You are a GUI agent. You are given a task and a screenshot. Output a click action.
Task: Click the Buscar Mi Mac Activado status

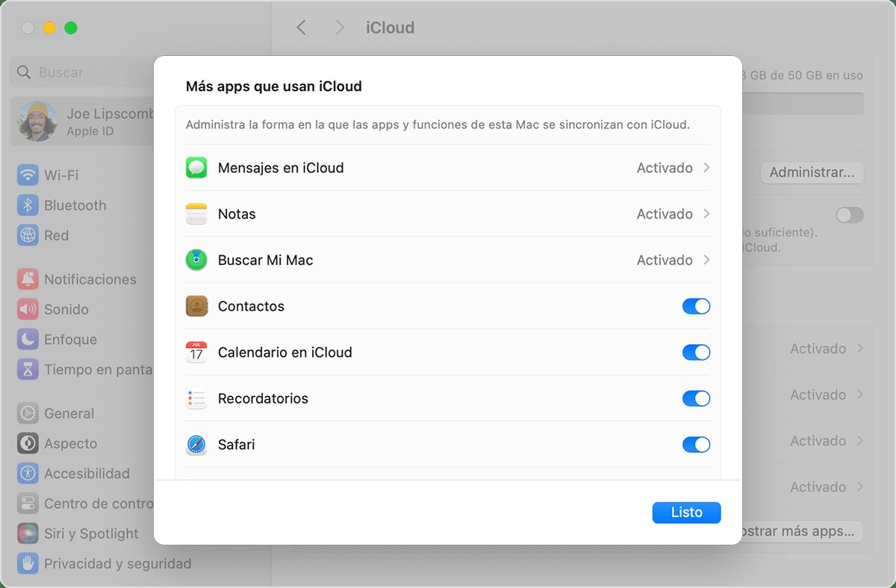tap(665, 260)
